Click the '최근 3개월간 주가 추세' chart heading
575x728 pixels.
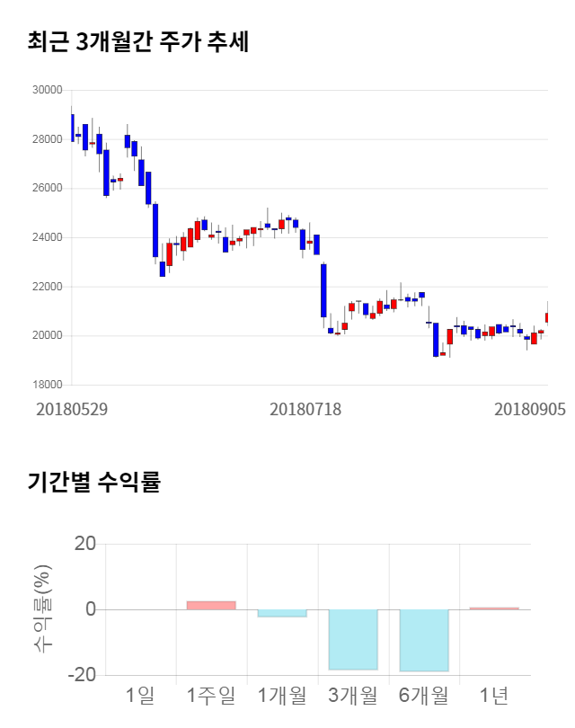138,42
